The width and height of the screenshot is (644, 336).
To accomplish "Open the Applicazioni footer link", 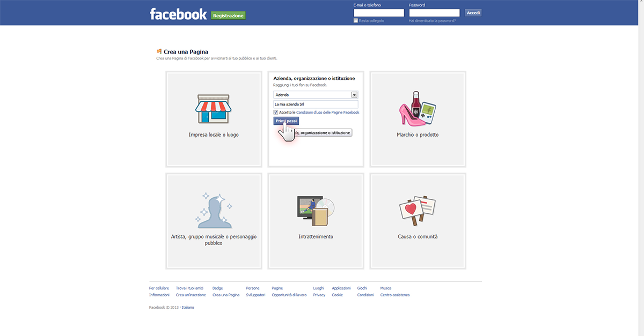I will 341,288.
